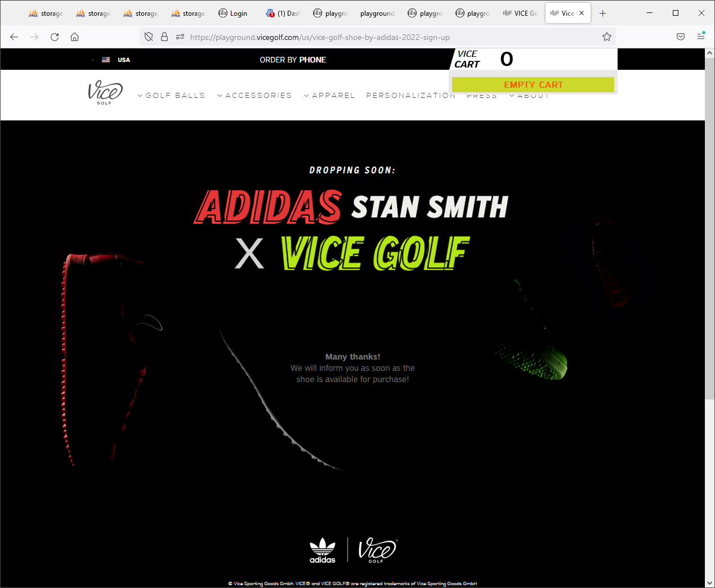Expand the Accessories menu

(x=254, y=96)
